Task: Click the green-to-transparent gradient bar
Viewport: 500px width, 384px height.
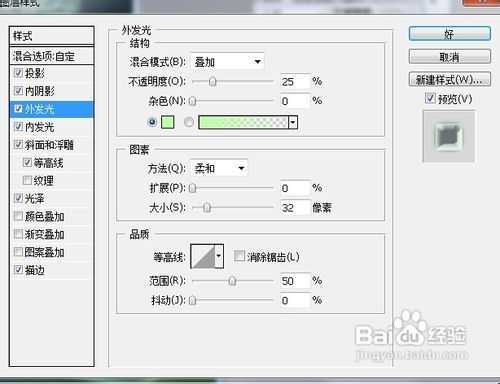Action: [243, 122]
